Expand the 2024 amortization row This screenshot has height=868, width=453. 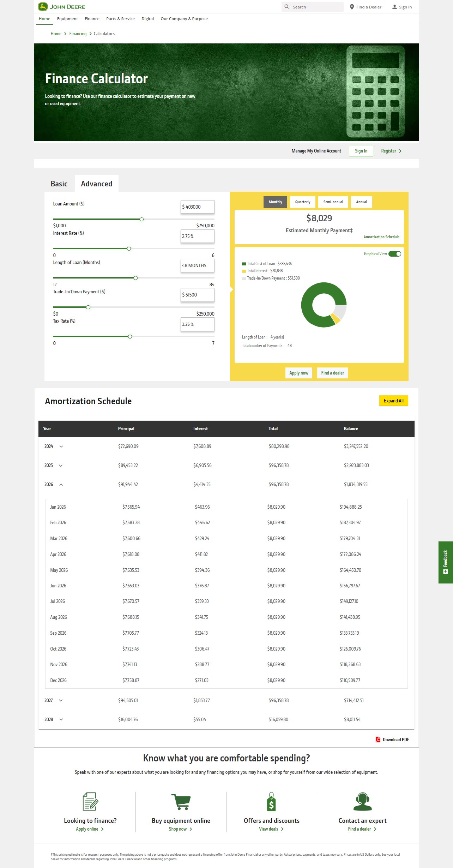tap(61, 447)
